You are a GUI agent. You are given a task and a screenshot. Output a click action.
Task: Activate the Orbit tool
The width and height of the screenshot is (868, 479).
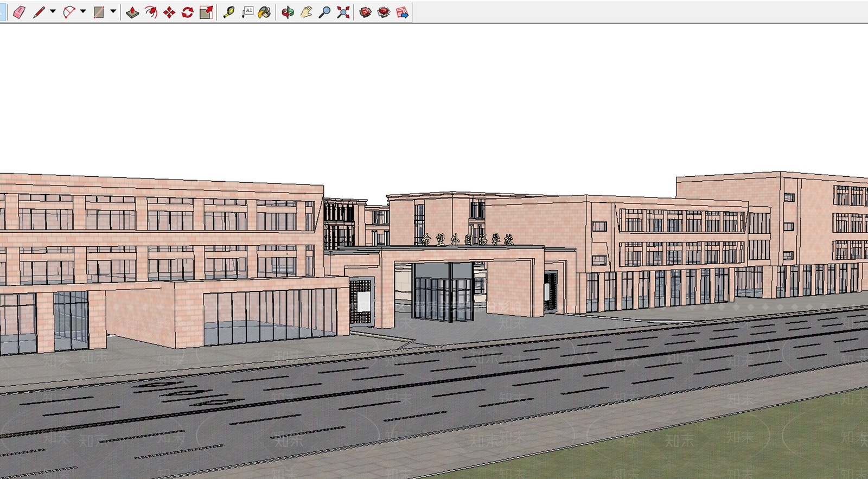point(288,12)
